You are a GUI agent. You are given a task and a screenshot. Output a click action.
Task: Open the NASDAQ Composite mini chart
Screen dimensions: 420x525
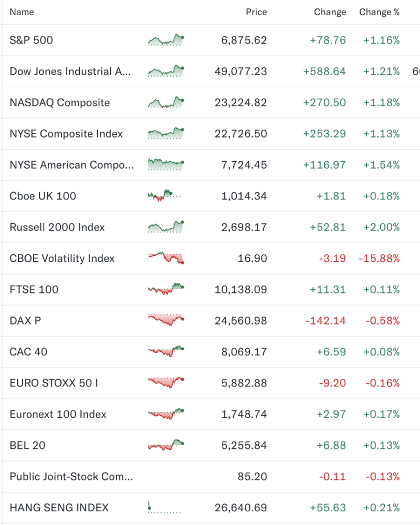165,102
